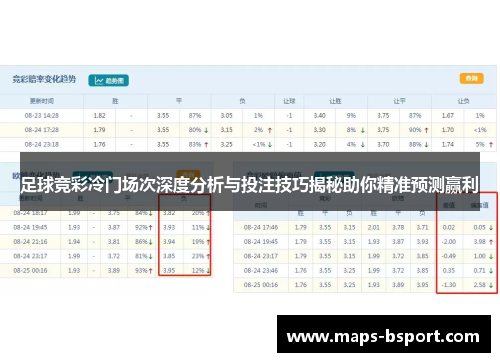Click the 3.94 loss odds cell

pyautogui.click(x=169, y=242)
